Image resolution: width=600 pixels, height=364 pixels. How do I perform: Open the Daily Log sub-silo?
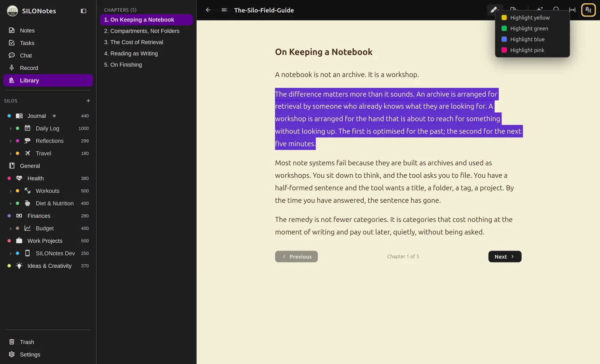click(x=48, y=128)
